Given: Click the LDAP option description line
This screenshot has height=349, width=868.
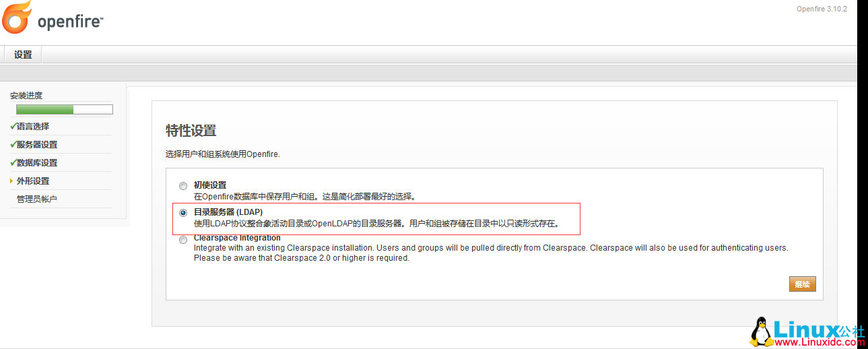Looking at the screenshot, I should tap(376, 223).
